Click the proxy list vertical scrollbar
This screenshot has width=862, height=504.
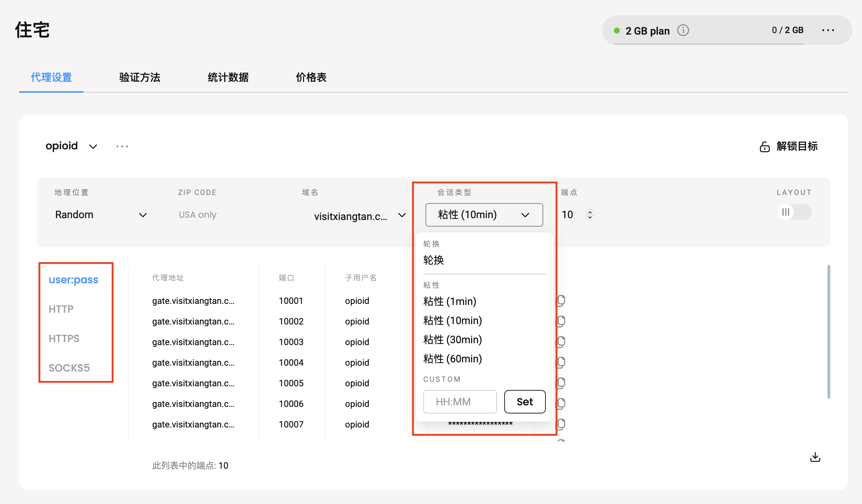(829, 331)
